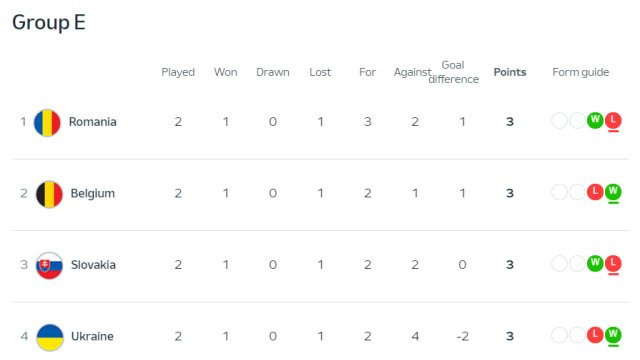Click the Slovakia flag icon
The image size is (640, 360).
click(x=49, y=266)
